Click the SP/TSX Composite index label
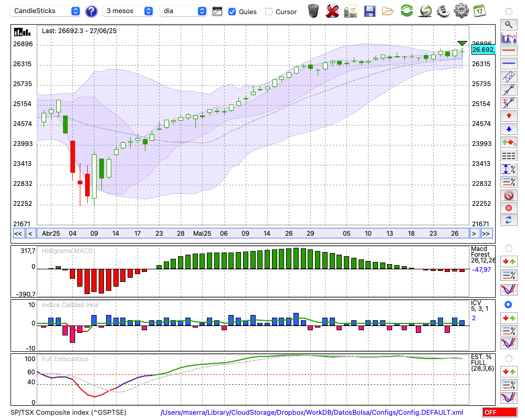525x420 pixels. point(68,412)
